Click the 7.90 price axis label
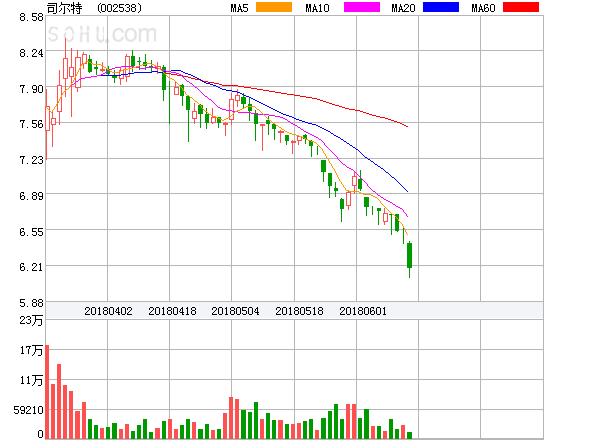The image size is (600, 440). pos(31,89)
